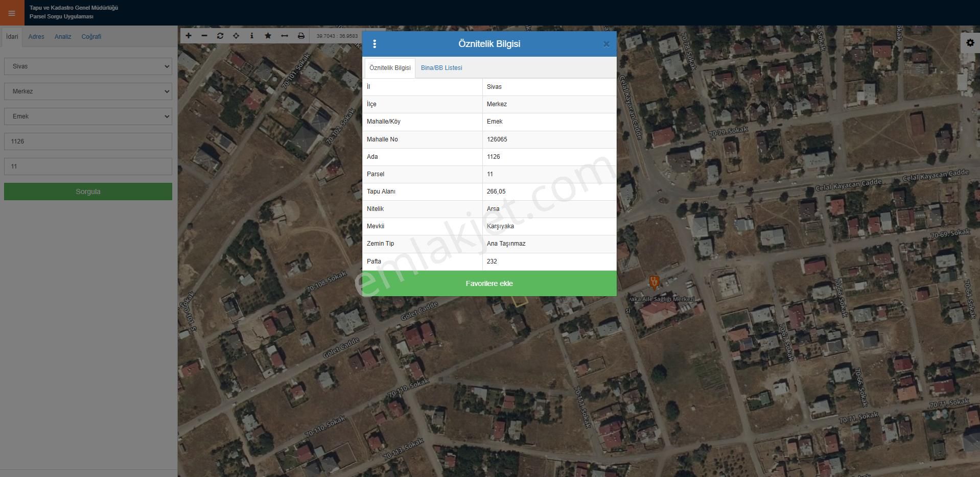Click the coordinates readout 39.7043 : 36.9583

tap(337, 36)
